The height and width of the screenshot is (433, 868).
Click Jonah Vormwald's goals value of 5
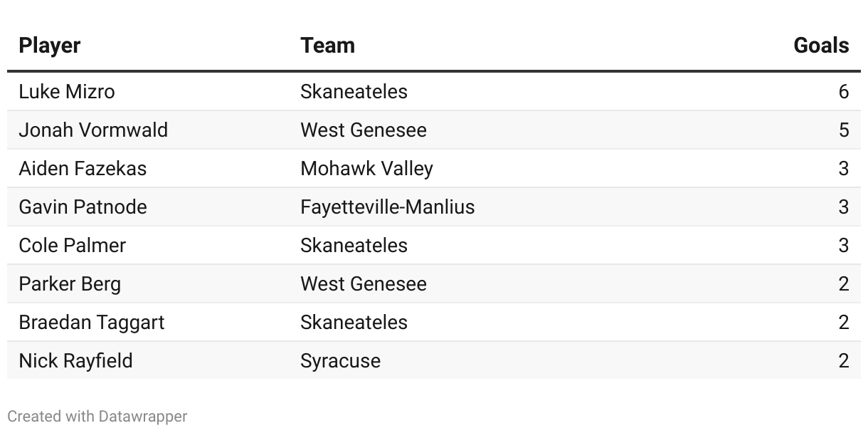pyautogui.click(x=843, y=130)
